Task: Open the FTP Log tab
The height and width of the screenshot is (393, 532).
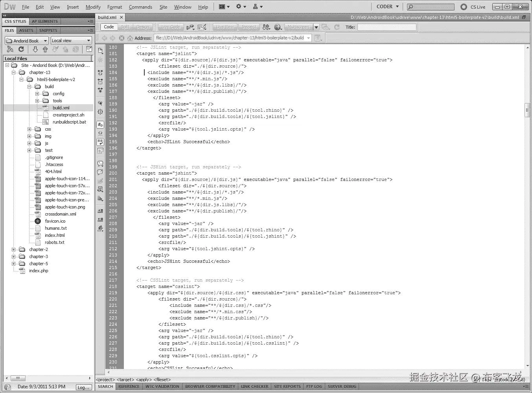Action: (314, 386)
